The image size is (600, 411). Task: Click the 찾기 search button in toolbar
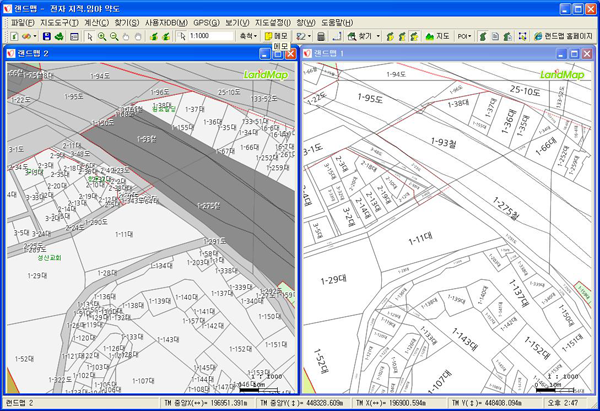(x=360, y=36)
